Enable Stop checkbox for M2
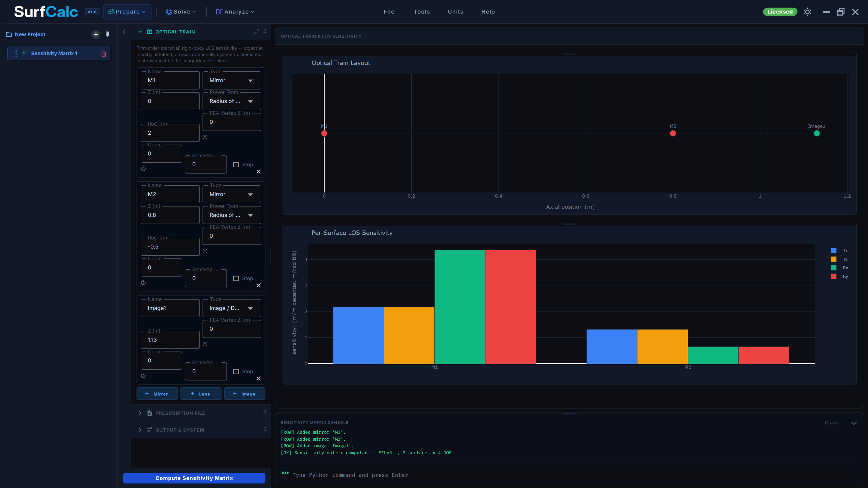Viewport: 868px width, 488px height. pos(236,279)
